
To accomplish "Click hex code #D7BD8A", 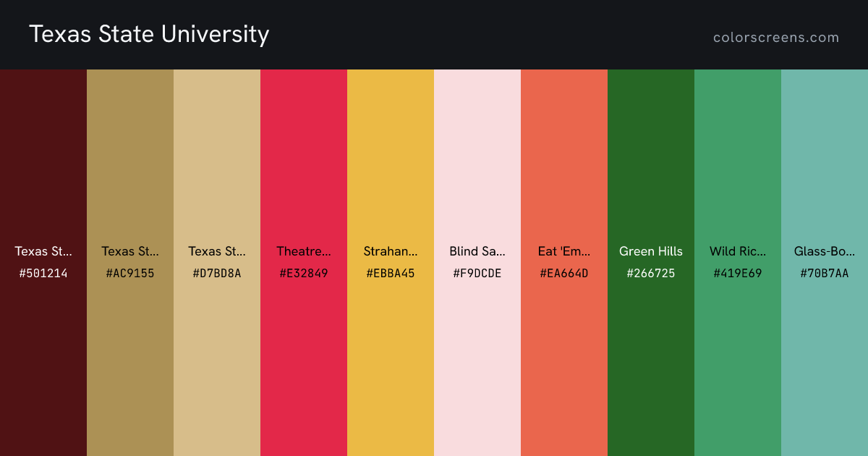I will pyautogui.click(x=217, y=274).
